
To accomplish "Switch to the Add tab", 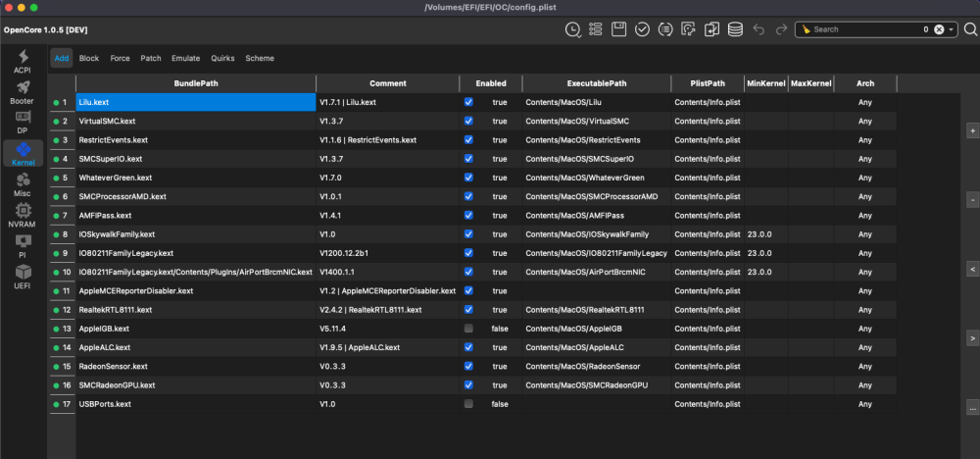I will 62,58.
